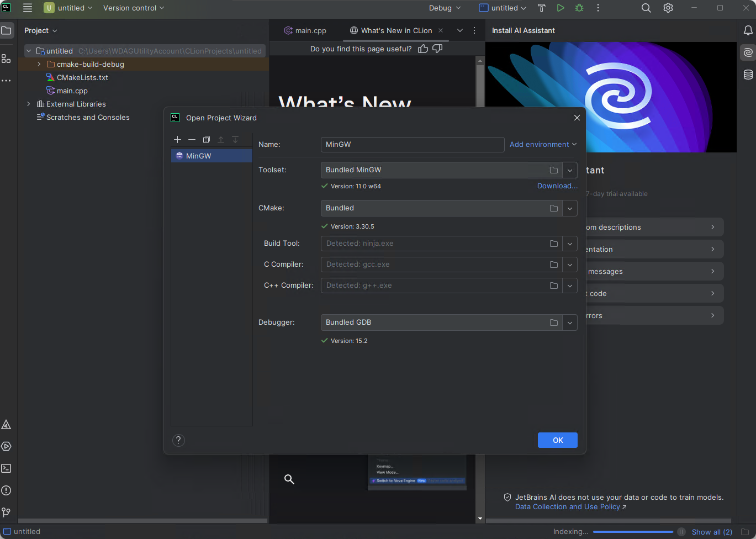
Task: Open the Toolset dropdown arrow for Bundled MinGW
Action: click(x=569, y=170)
